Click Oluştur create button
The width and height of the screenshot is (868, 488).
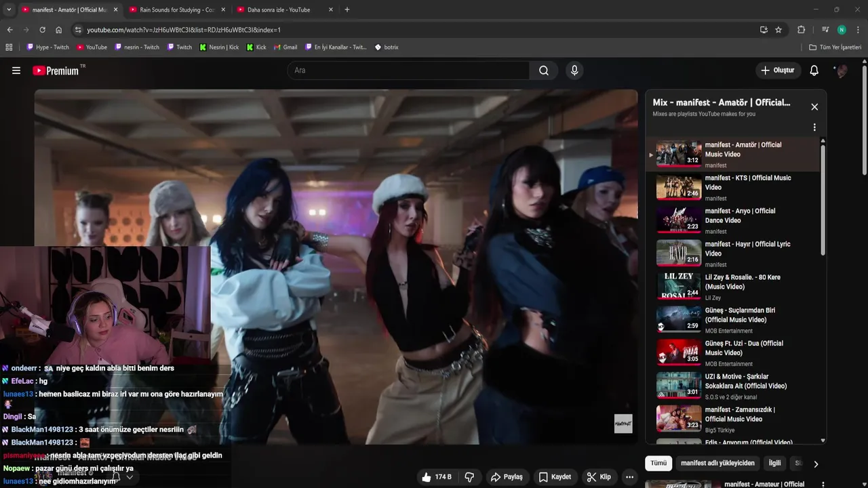(778, 70)
